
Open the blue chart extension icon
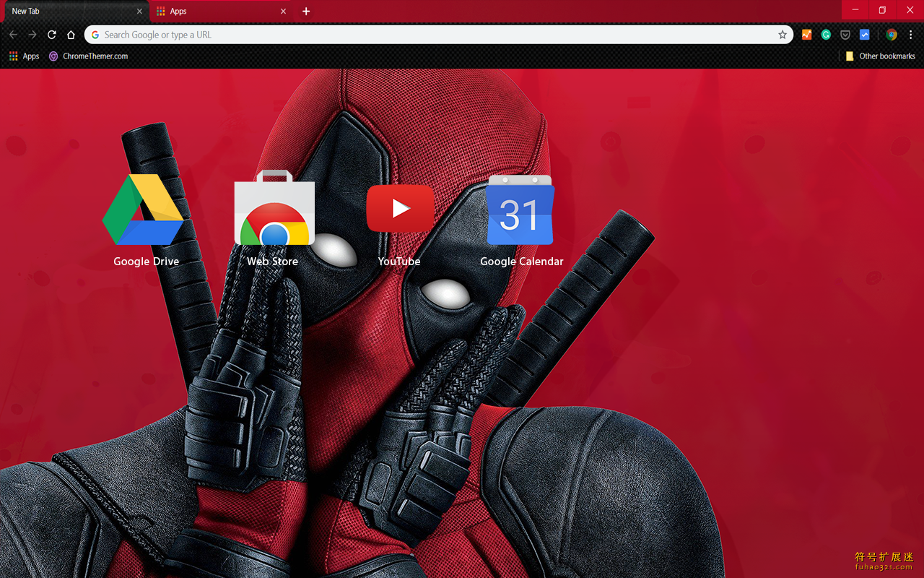(x=865, y=35)
